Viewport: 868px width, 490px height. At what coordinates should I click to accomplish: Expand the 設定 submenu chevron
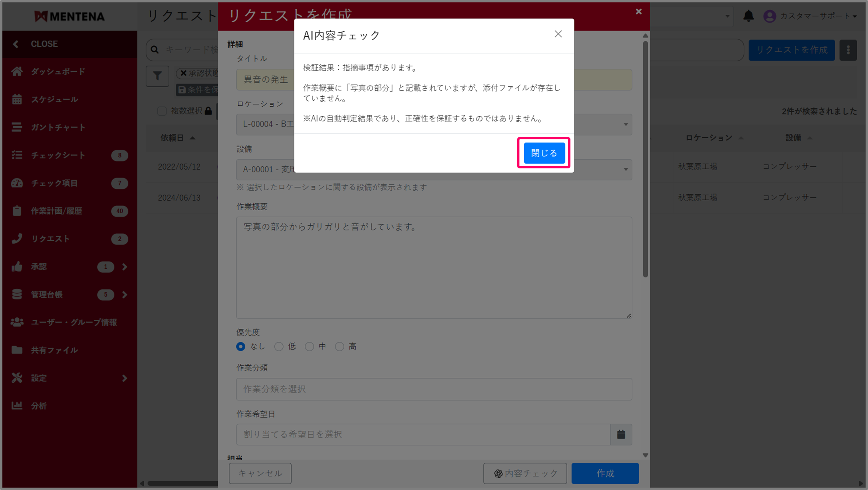click(125, 378)
